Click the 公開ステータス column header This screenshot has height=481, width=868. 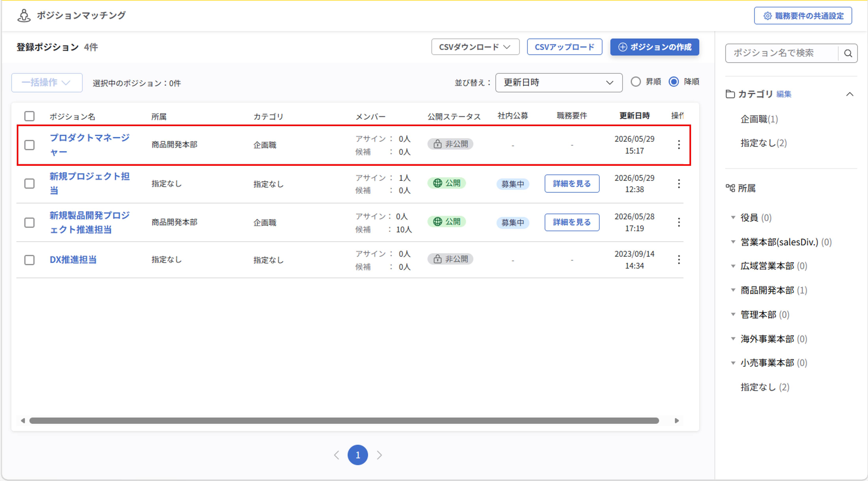click(x=454, y=117)
